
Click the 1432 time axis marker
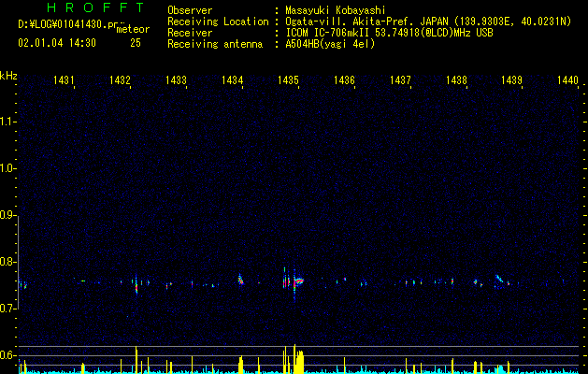point(120,79)
